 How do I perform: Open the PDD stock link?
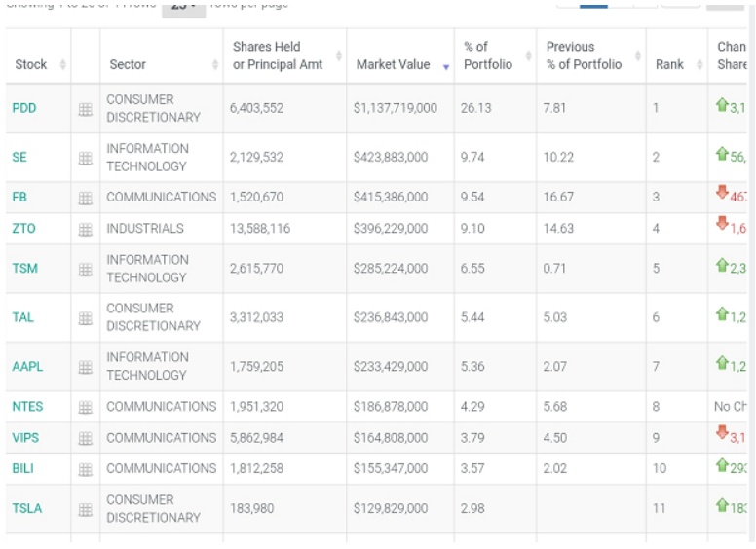tap(24, 108)
